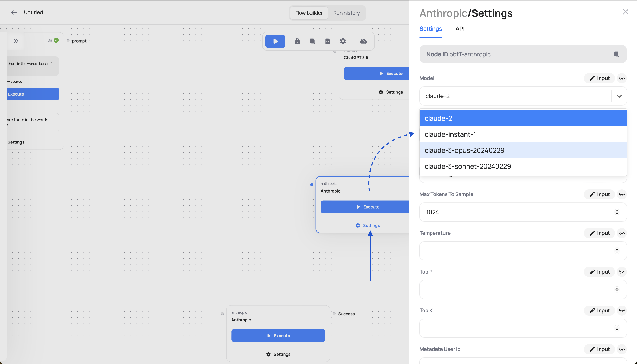Click the Success output port of bottom Anthropic
This screenshot has height=364, width=637.
334,314
